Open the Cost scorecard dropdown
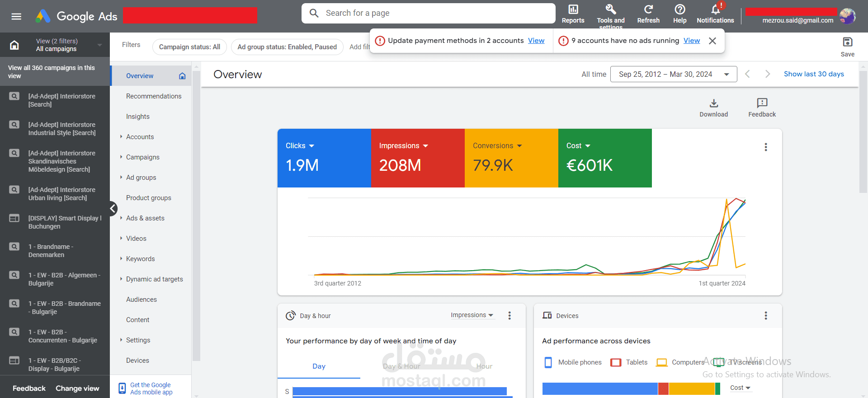The image size is (868, 398). 578,145
